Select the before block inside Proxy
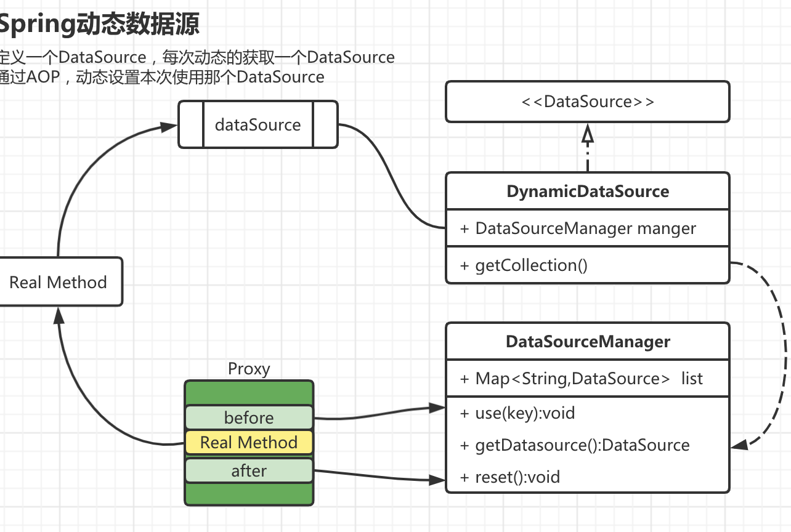 pyautogui.click(x=249, y=417)
